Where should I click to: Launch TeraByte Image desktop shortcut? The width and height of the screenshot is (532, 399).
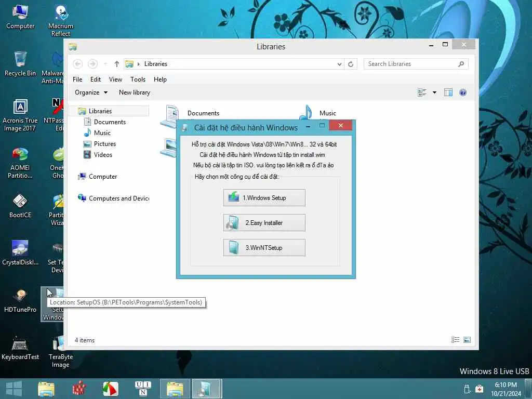[61, 352]
